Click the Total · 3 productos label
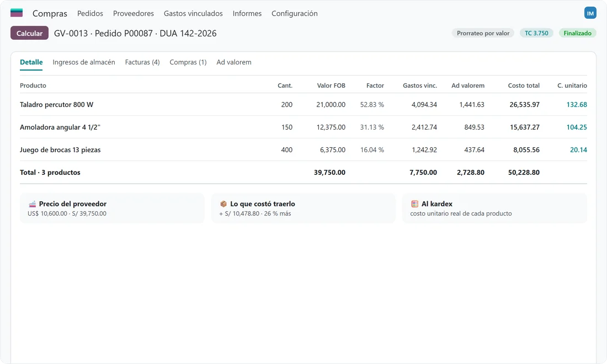This screenshot has width=607, height=364. click(50, 173)
